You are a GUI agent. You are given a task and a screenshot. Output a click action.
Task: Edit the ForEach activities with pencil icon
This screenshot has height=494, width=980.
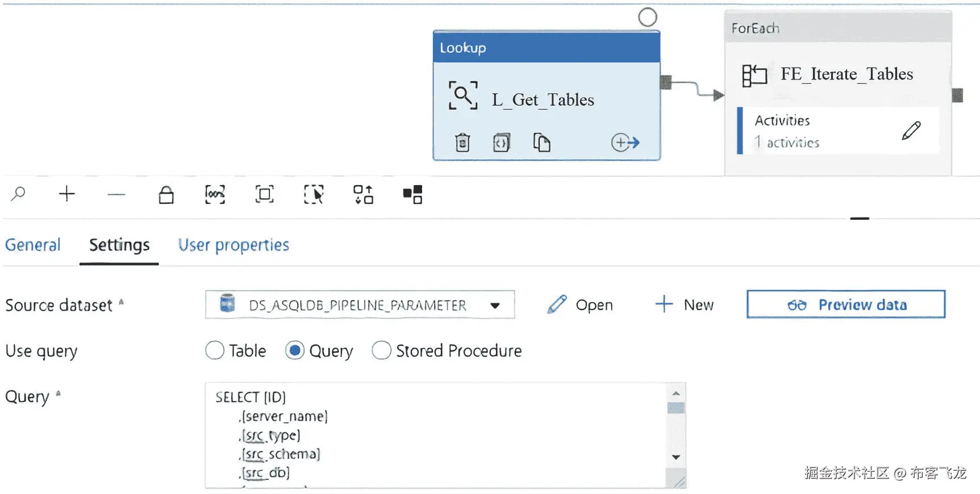click(911, 131)
